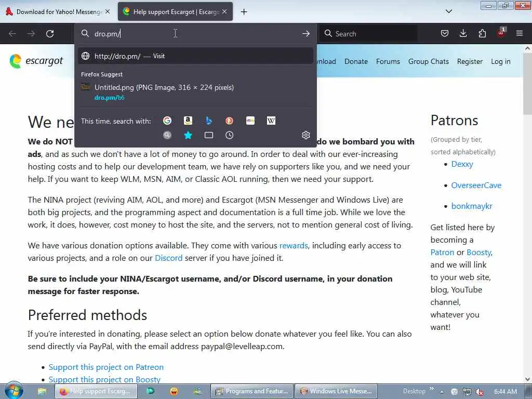Viewport: 532px width, 399px height.
Task: Open file explorer icon in taskbar
Action: [x=42, y=391]
